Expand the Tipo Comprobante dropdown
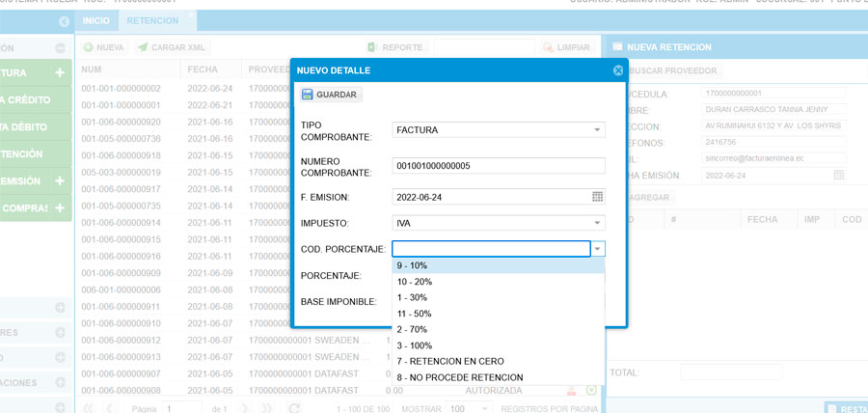This screenshot has width=868, height=413. tap(597, 129)
